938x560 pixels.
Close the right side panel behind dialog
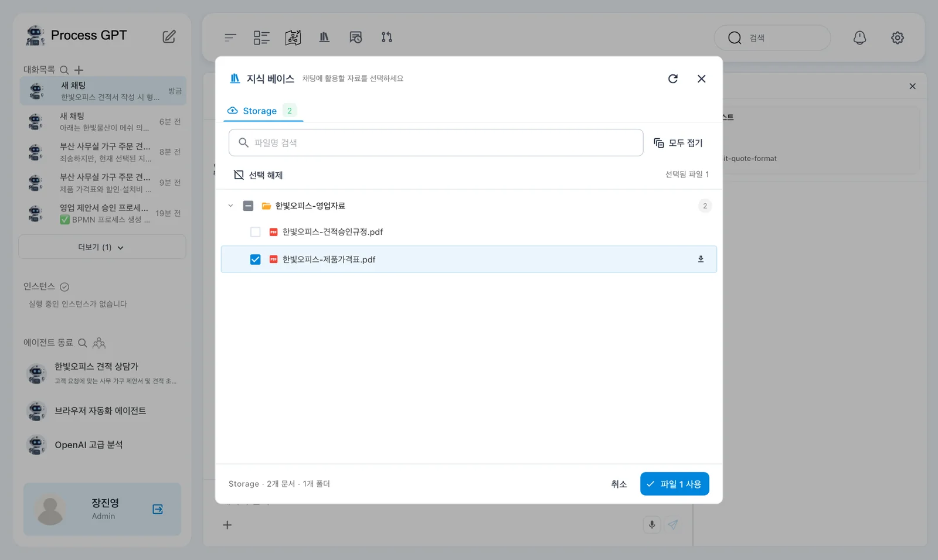tap(912, 86)
